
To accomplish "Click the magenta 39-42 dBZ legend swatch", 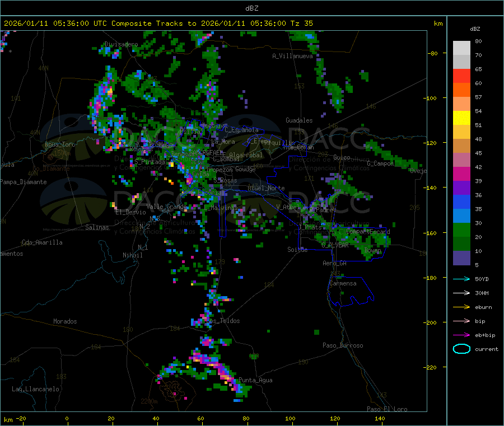I will coord(461,174).
